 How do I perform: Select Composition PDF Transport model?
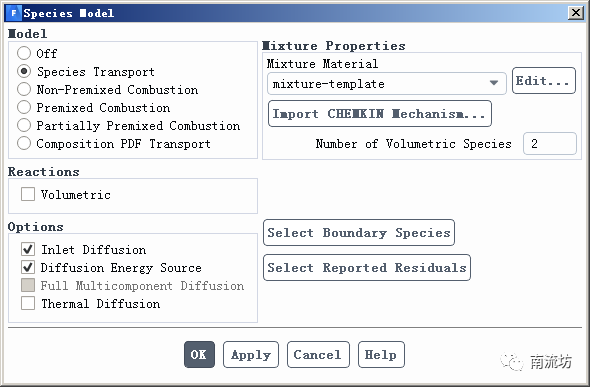pyautogui.click(x=24, y=143)
